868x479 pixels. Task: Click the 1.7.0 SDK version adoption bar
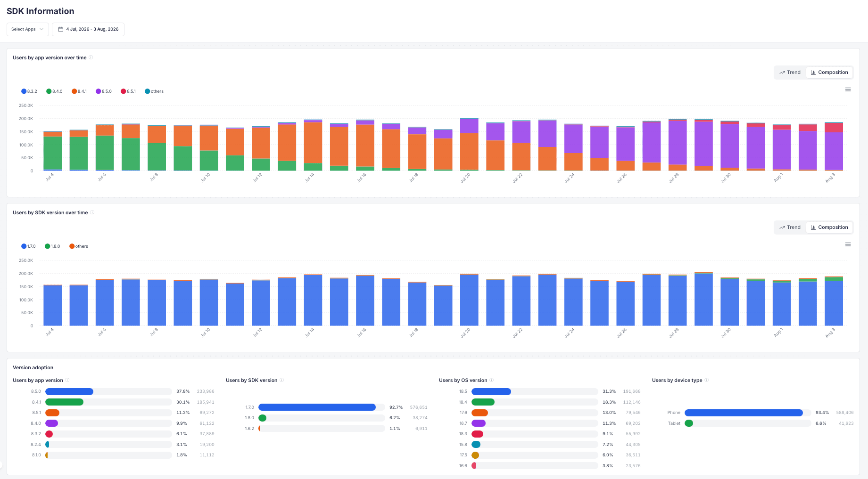coord(317,407)
